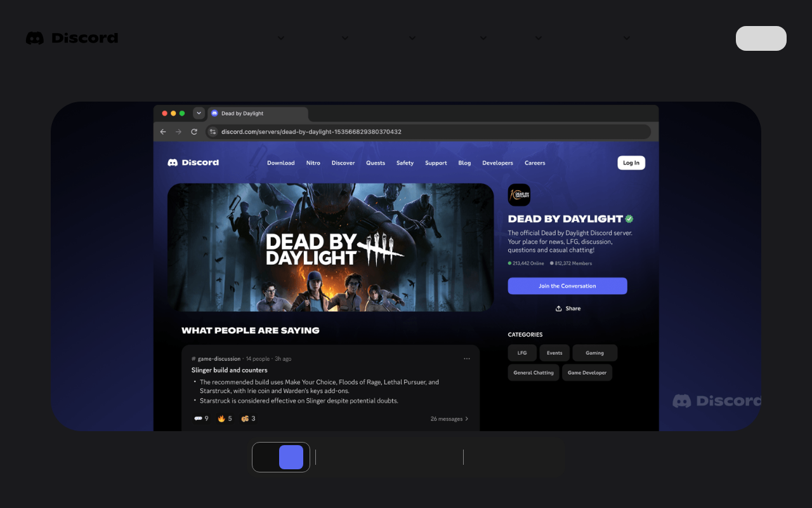
Task: Click the green verified badge by the server name
Action: [629, 218]
